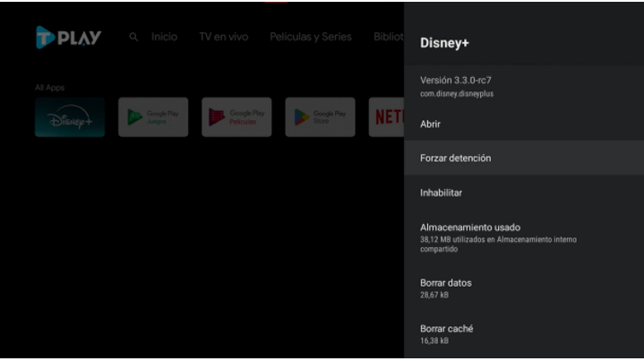Open Películas y Series tab
The width and height of the screenshot is (644, 361).
click(x=311, y=37)
